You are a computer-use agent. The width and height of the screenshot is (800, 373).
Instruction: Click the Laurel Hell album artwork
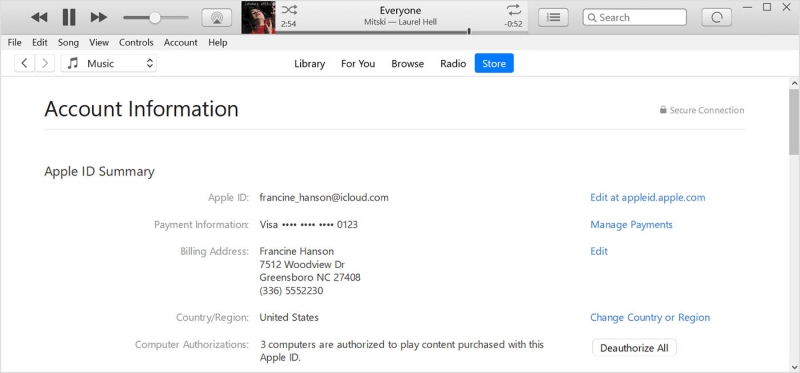258,17
